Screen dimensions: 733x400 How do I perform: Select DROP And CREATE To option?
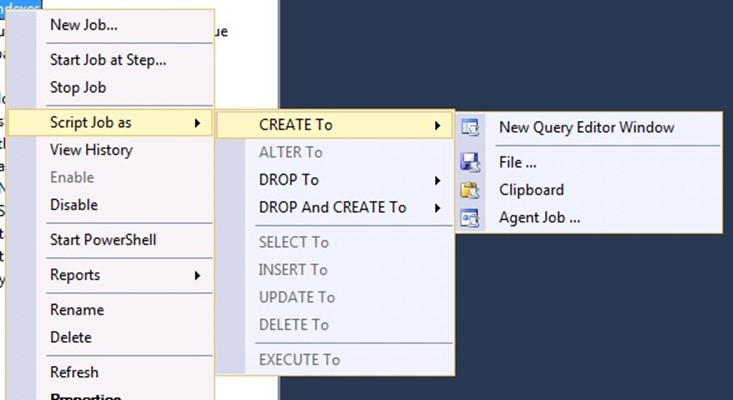pos(332,208)
